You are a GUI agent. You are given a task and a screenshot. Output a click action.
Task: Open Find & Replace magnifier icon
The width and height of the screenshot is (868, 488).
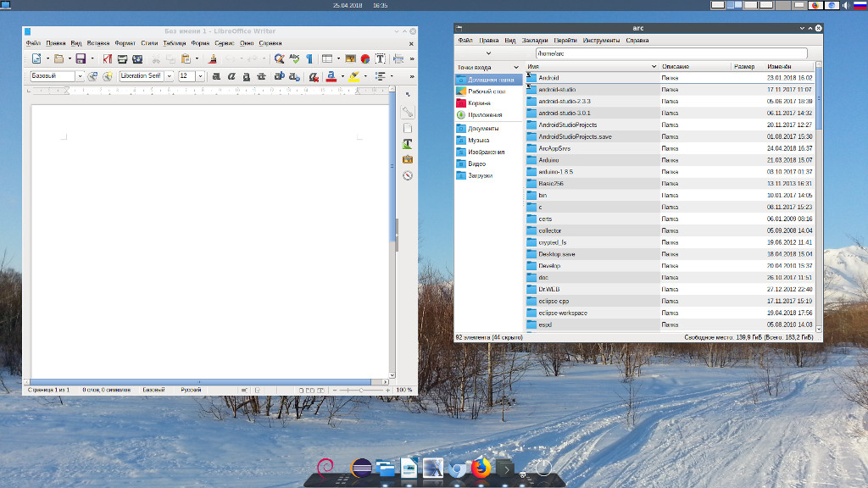coord(279,58)
